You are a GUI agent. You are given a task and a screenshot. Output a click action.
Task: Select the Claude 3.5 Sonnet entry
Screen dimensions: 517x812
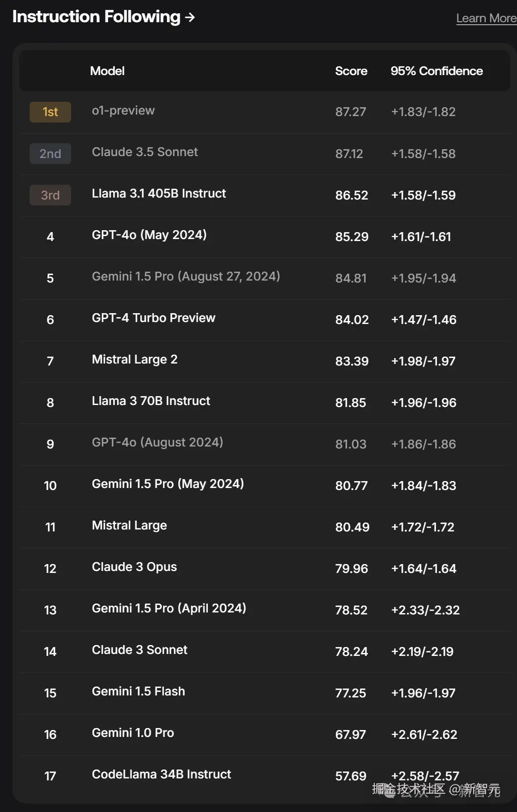pyautogui.click(x=145, y=152)
